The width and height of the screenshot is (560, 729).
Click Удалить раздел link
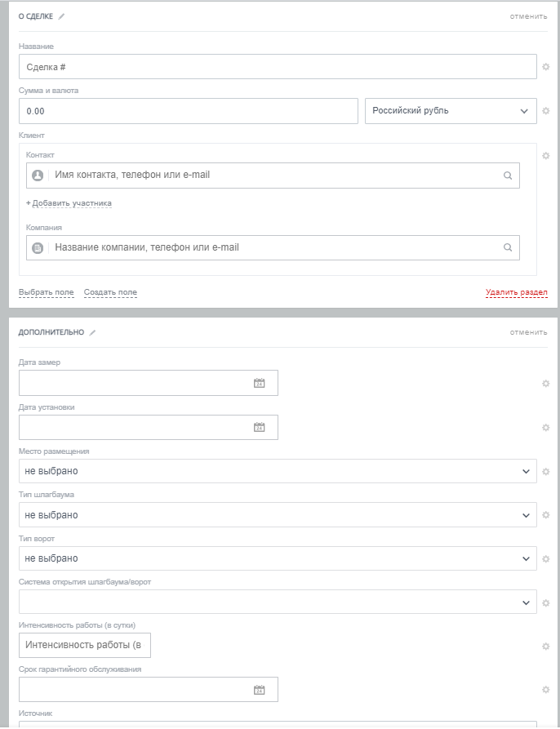pos(516,292)
